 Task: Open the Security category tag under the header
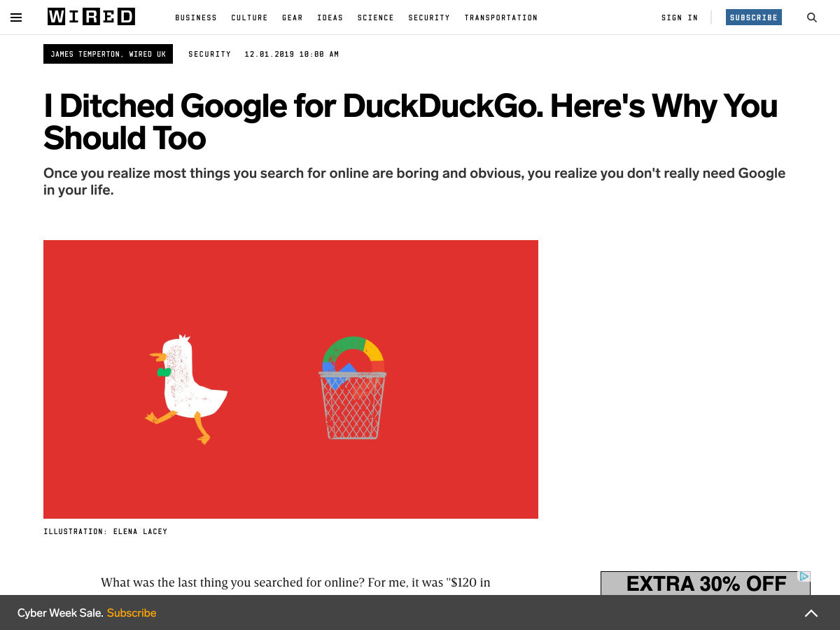[x=209, y=54]
